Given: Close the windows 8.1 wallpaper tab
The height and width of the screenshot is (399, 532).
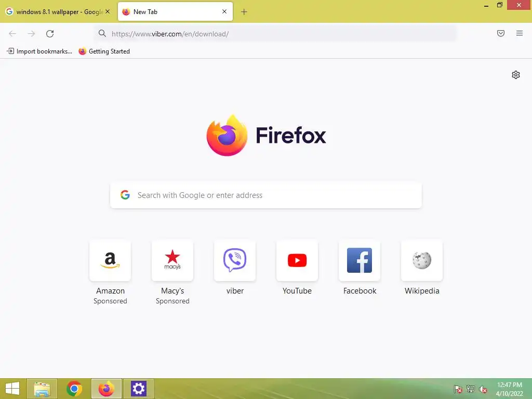Looking at the screenshot, I should pyautogui.click(x=108, y=11).
